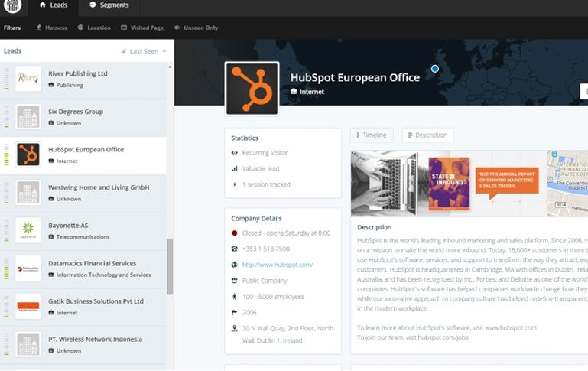588x371 pixels.
Task: Open the Last Seen sort dropdown
Action: click(148, 51)
